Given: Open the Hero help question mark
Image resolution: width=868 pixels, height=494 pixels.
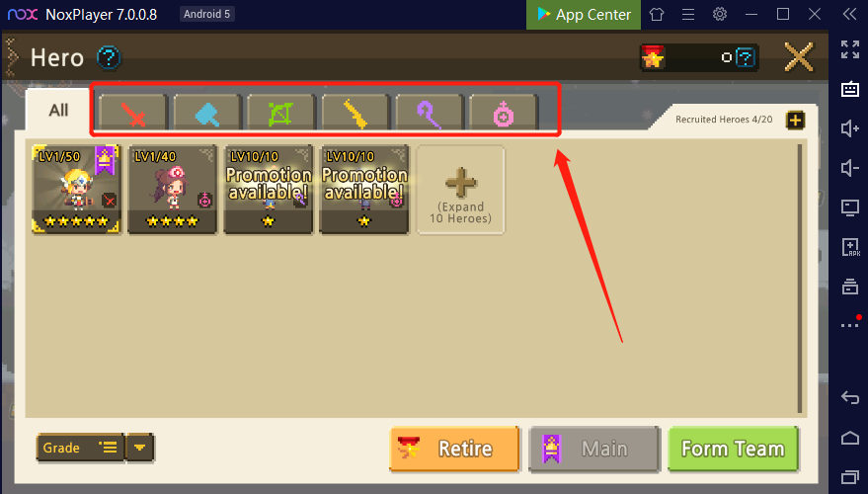Looking at the screenshot, I should pyautogui.click(x=109, y=57).
